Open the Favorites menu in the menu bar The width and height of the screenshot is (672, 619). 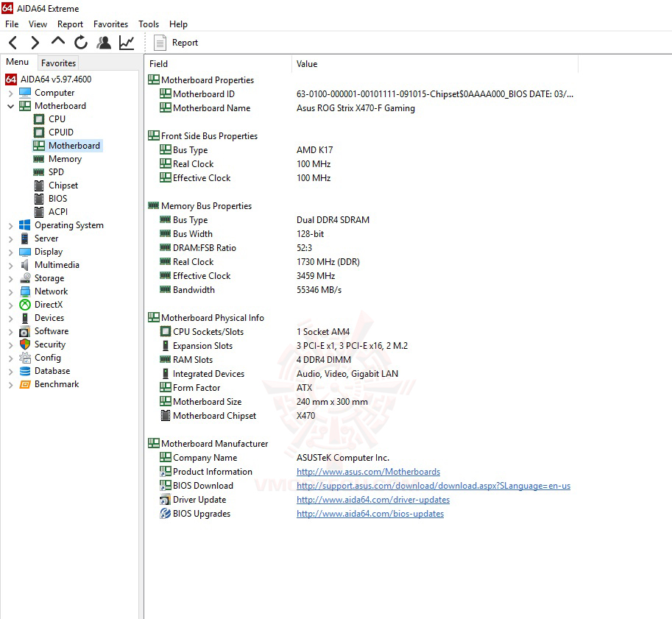(110, 24)
